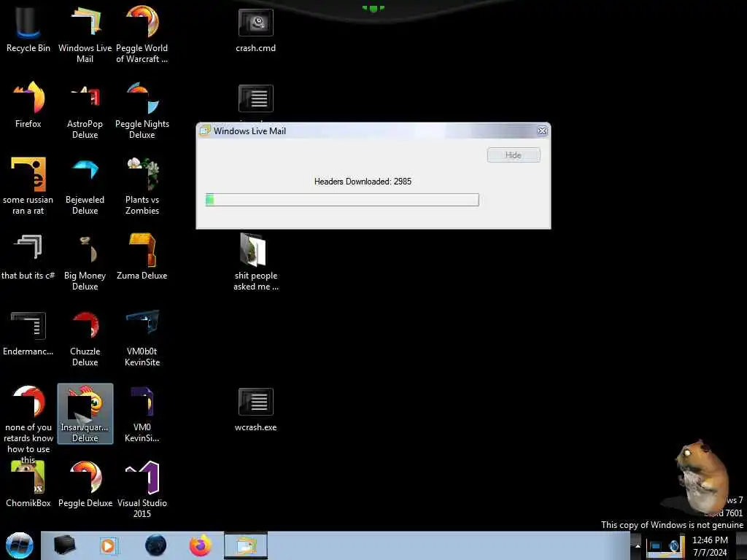747x560 pixels.
Task: Click the volume tray icon
Action: click(x=673, y=546)
